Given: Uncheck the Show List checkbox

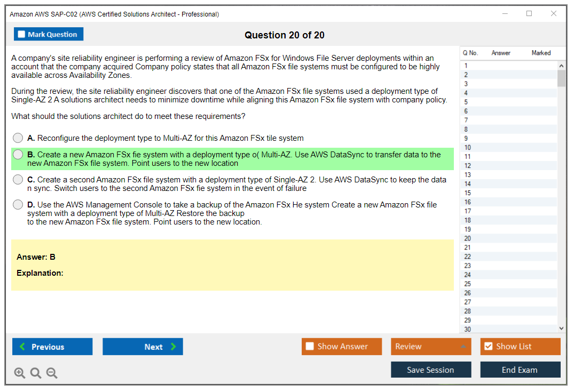Looking at the screenshot, I should pos(488,347).
